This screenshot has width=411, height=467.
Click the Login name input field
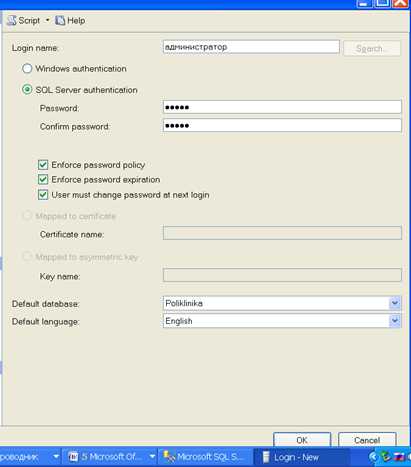pyautogui.click(x=251, y=47)
